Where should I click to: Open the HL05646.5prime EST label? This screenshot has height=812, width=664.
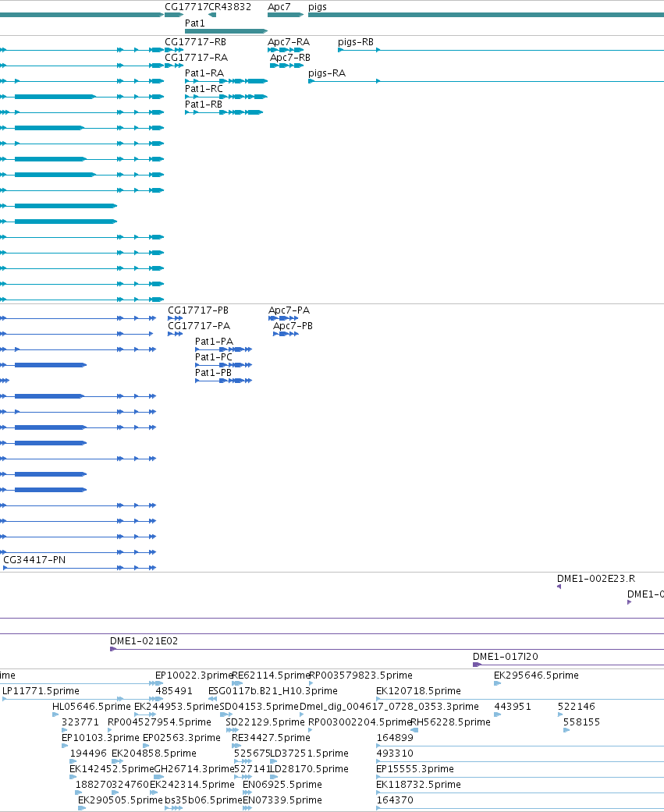pyautogui.click(x=91, y=707)
